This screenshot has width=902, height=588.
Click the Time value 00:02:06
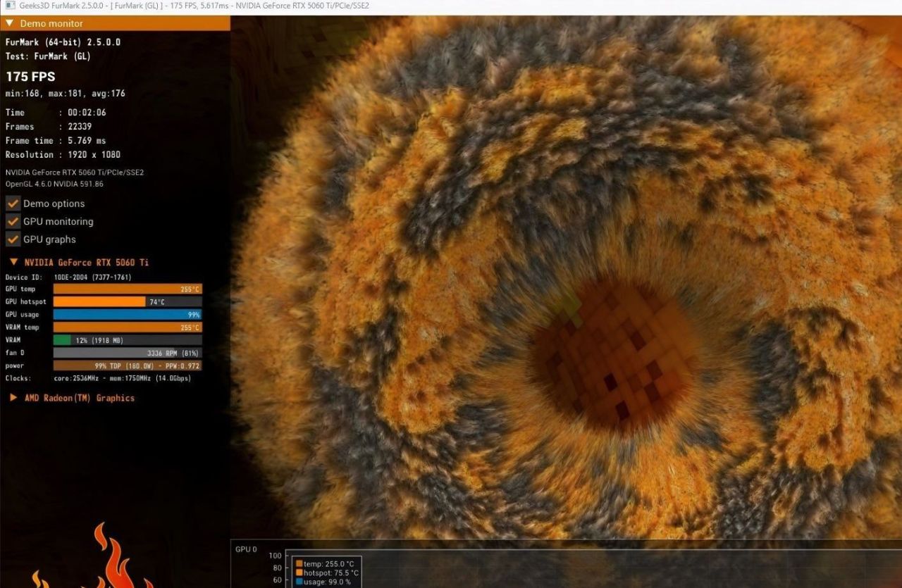tap(87, 113)
